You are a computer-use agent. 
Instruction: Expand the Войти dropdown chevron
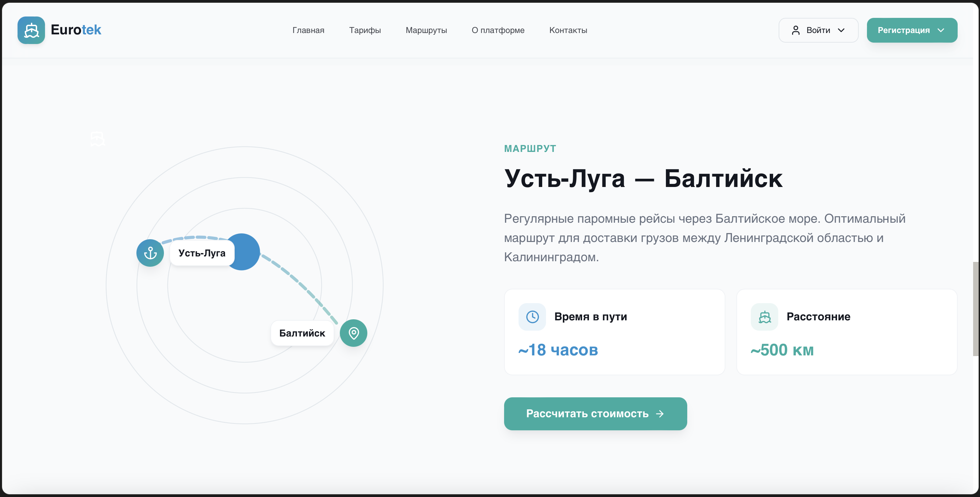841,30
